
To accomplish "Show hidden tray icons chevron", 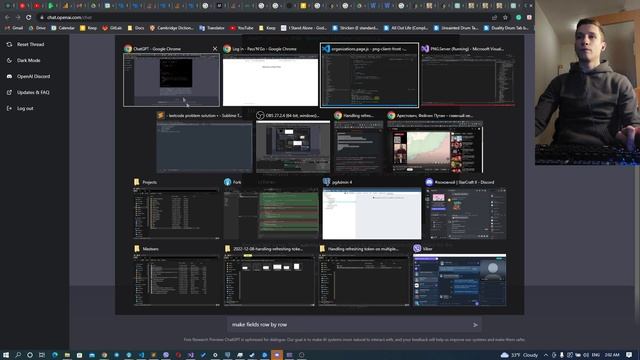I will click(546, 355).
